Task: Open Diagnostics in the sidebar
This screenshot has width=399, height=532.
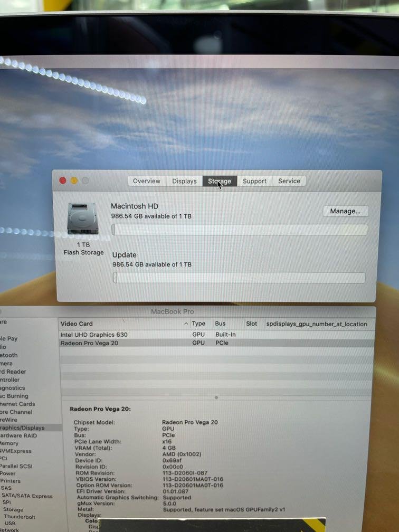Action: pyautogui.click(x=13, y=388)
